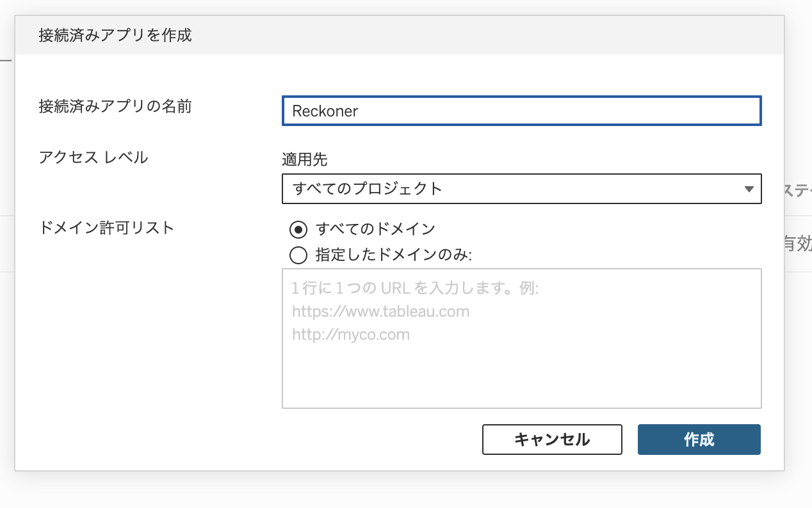Click the 接続済みアプリの名前 label
The height and width of the screenshot is (508, 812).
(115, 106)
